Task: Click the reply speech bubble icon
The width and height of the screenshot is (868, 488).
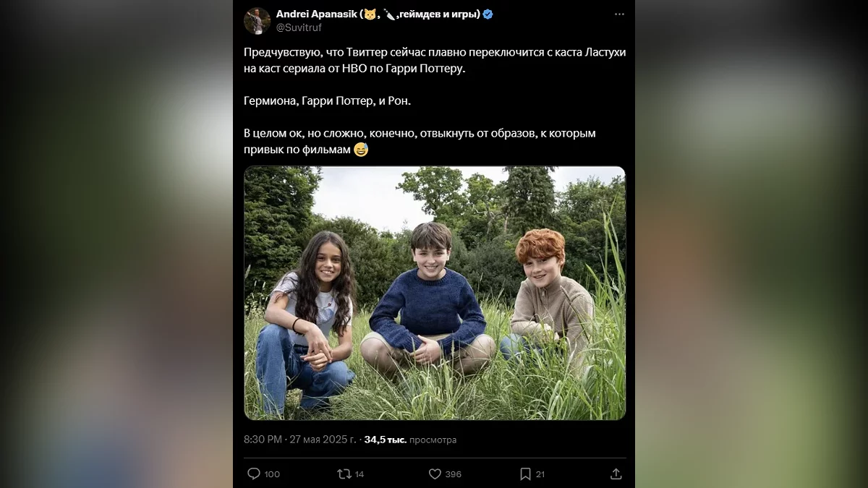Action: (x=254, y=474)
